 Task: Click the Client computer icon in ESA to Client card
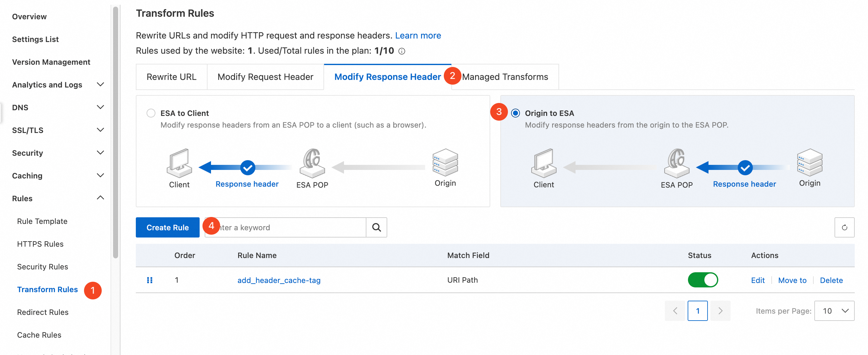coord(179,163)
